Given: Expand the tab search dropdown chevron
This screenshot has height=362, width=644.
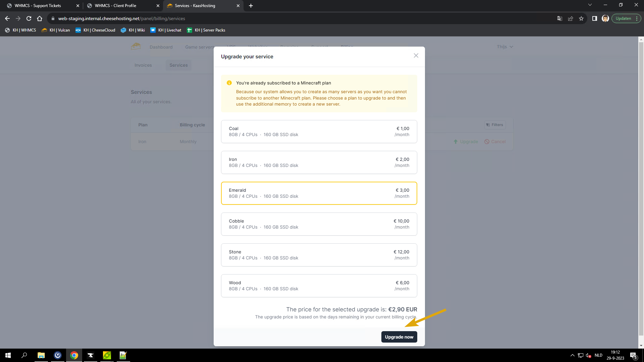Looking at the screenshot, I should pos(590,5).
